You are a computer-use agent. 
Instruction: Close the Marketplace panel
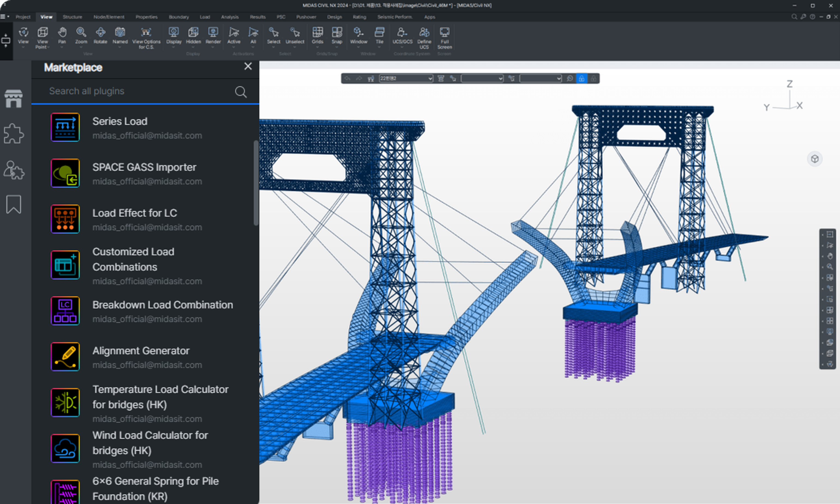tap(248, 66)
